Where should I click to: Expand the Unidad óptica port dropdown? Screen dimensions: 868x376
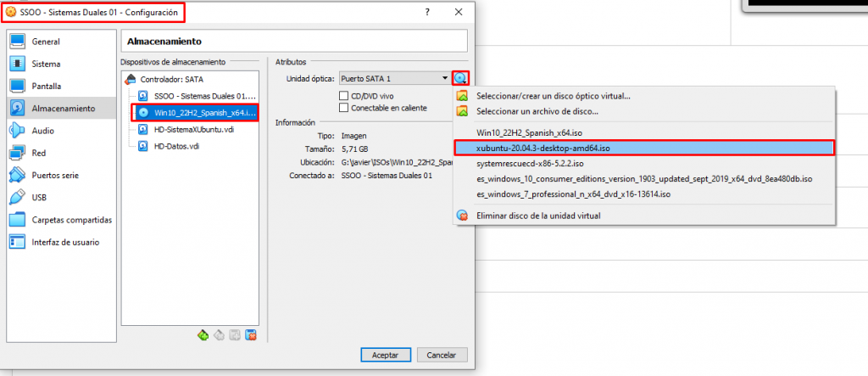(x=394, y=78)
